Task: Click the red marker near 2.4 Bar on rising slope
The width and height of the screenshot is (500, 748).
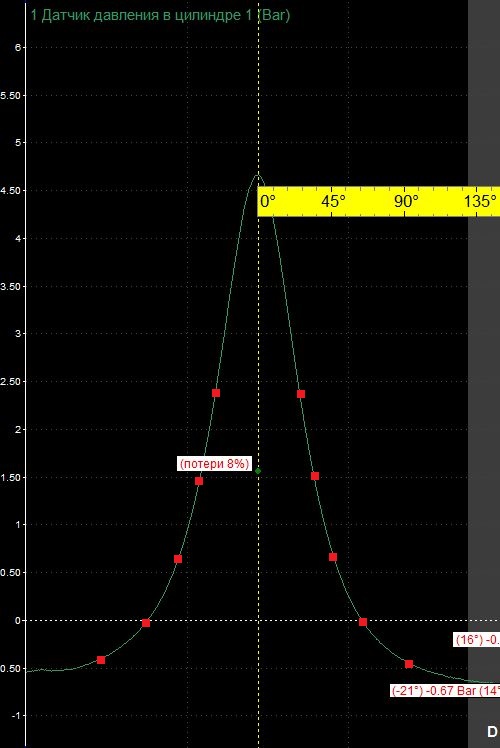Action: (x=216, y=393)
